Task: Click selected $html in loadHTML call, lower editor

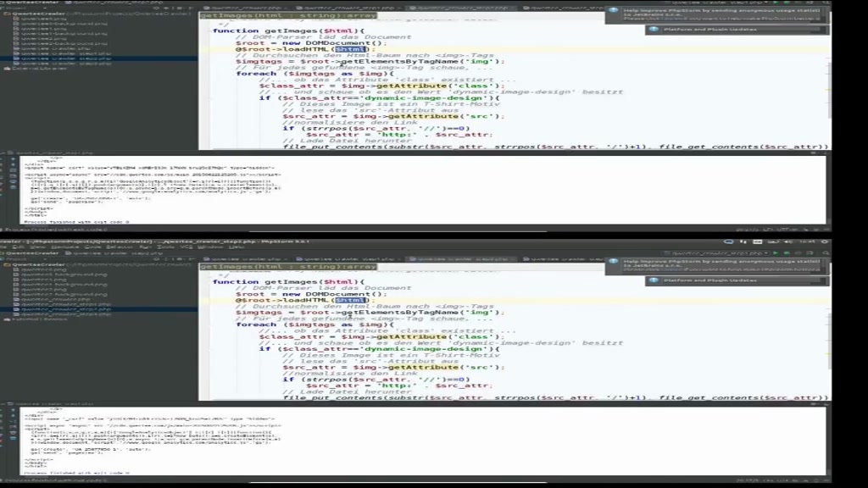Action: (350, 300)
